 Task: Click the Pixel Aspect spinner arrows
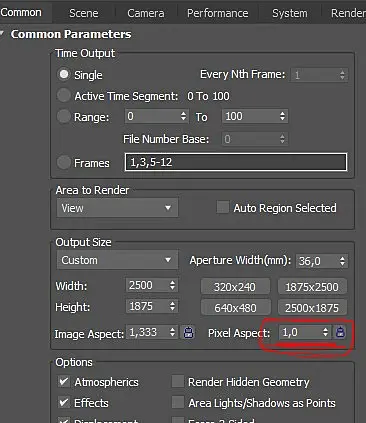pos(325,332)
